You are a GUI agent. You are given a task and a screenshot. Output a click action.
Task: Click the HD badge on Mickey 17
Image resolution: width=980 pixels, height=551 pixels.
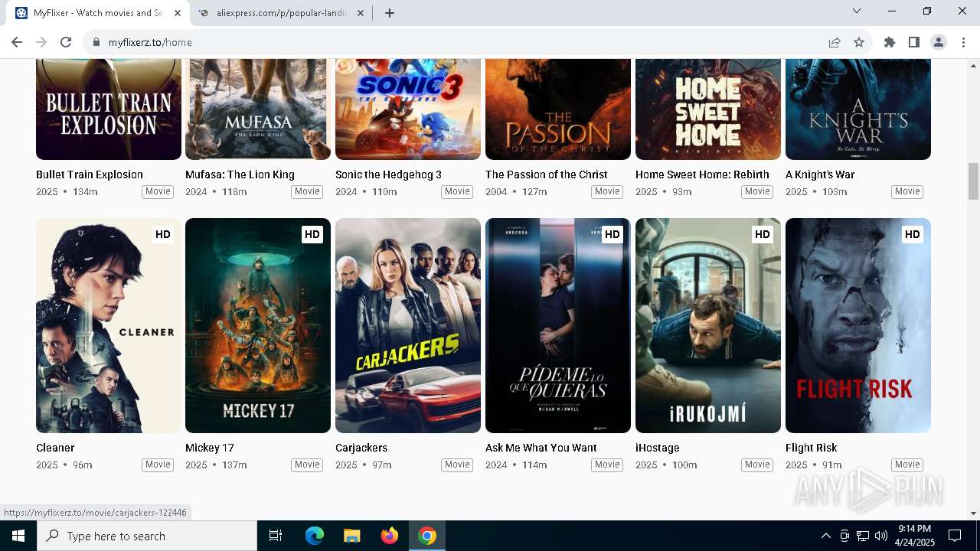coord(312,234)
